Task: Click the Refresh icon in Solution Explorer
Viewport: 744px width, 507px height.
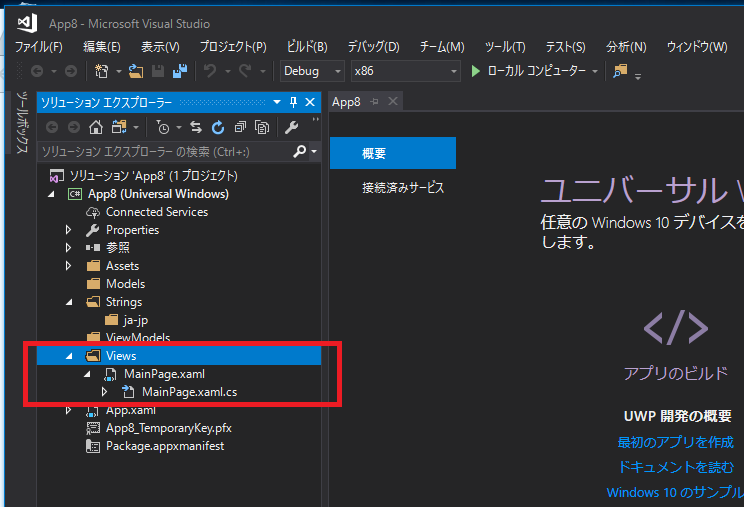Action: point(218,127)
